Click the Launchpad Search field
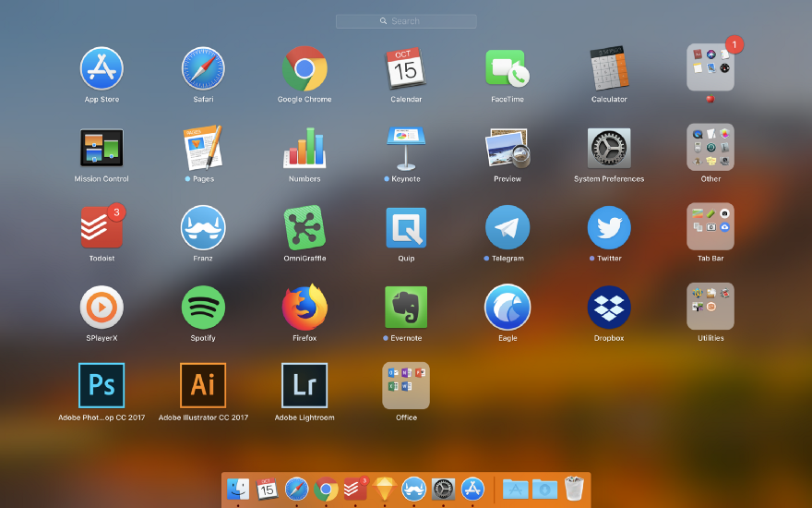The height and width of the screenshot is (508, 812). point(406,21)
